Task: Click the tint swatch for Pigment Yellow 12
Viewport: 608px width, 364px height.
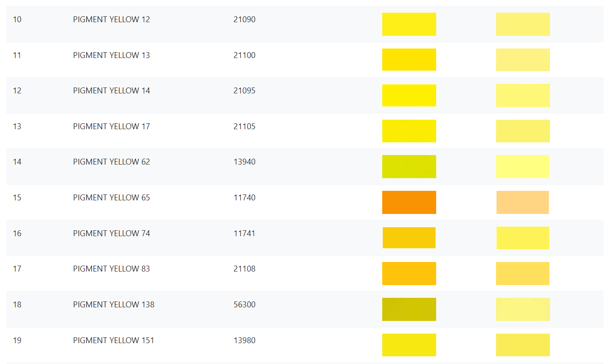Action: (523, 24)
